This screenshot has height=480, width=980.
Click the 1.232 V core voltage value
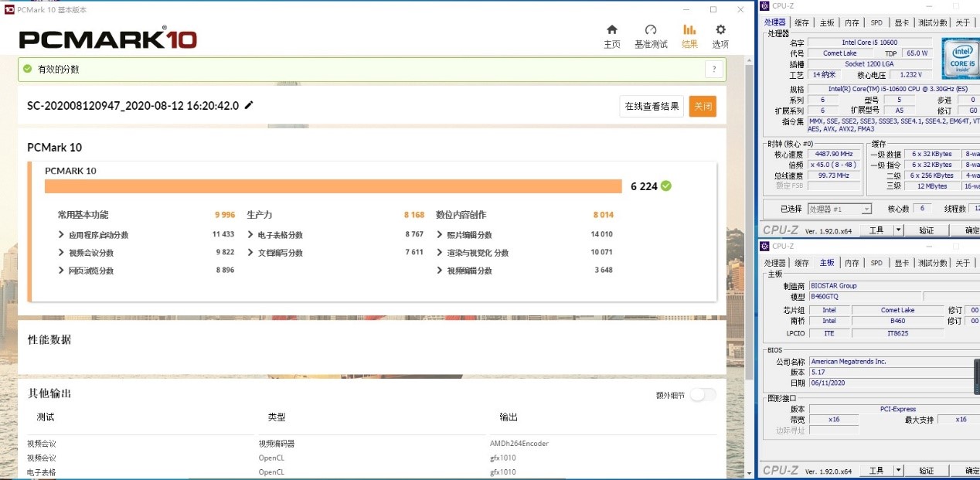coord(911,75)
